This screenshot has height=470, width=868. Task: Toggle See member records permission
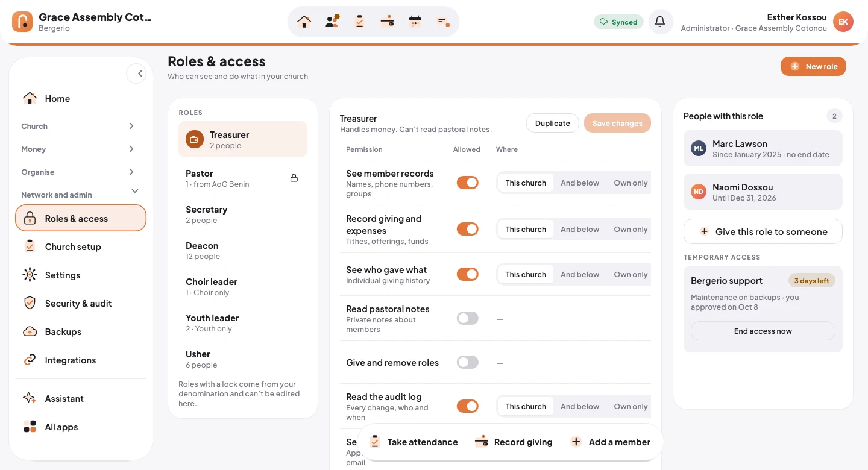tap(468, 183)
